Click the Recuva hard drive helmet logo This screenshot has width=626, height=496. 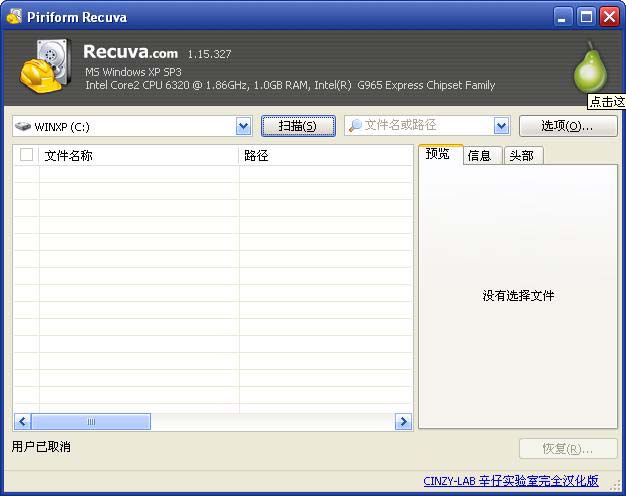[44, 68]
